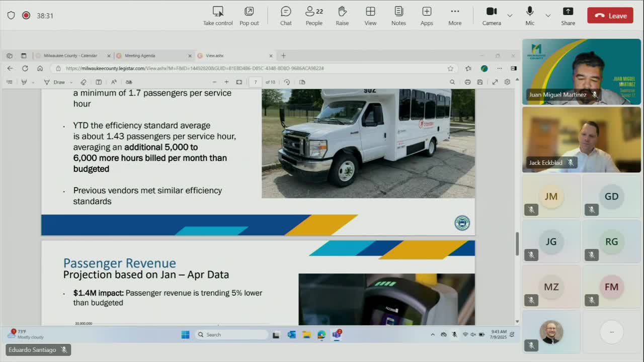Toggle the Mic mute state
This screenshot has height=362, width=644.
(530, 16)
